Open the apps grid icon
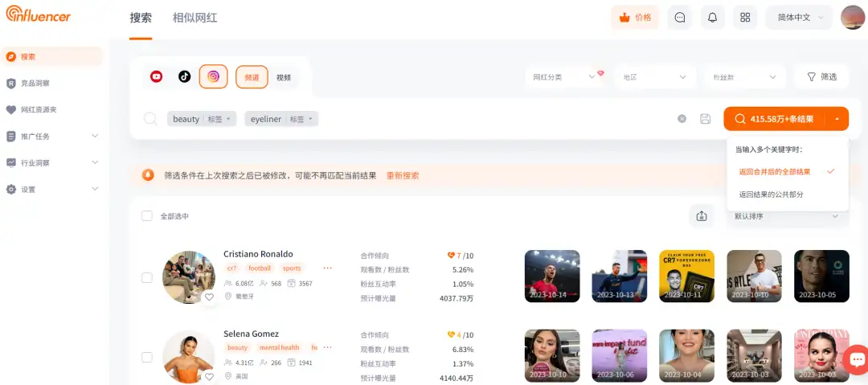 tap(745, 18)
